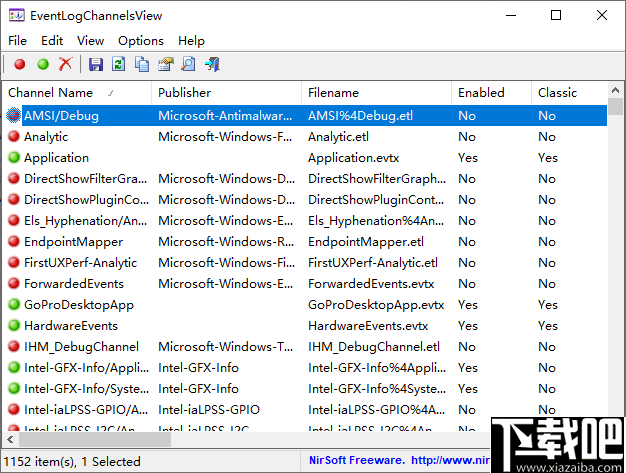Click the IHM_DebugChannel.etl filename cell

pos(374,347)
